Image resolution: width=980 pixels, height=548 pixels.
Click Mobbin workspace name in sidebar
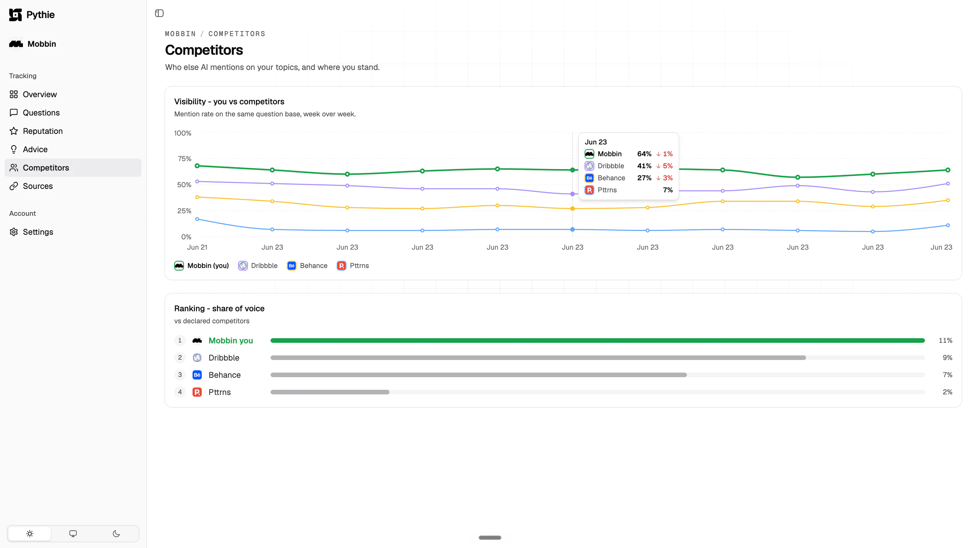[x=42, y=44]
